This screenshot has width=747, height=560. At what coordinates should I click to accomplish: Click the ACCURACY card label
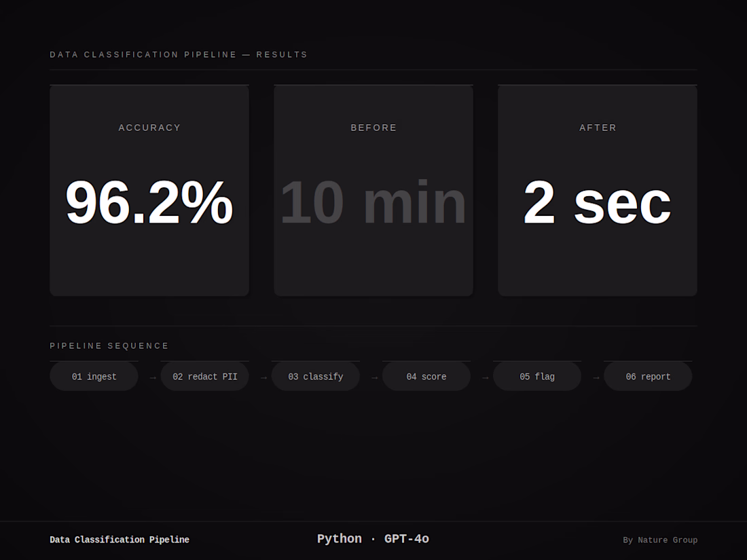149,128
